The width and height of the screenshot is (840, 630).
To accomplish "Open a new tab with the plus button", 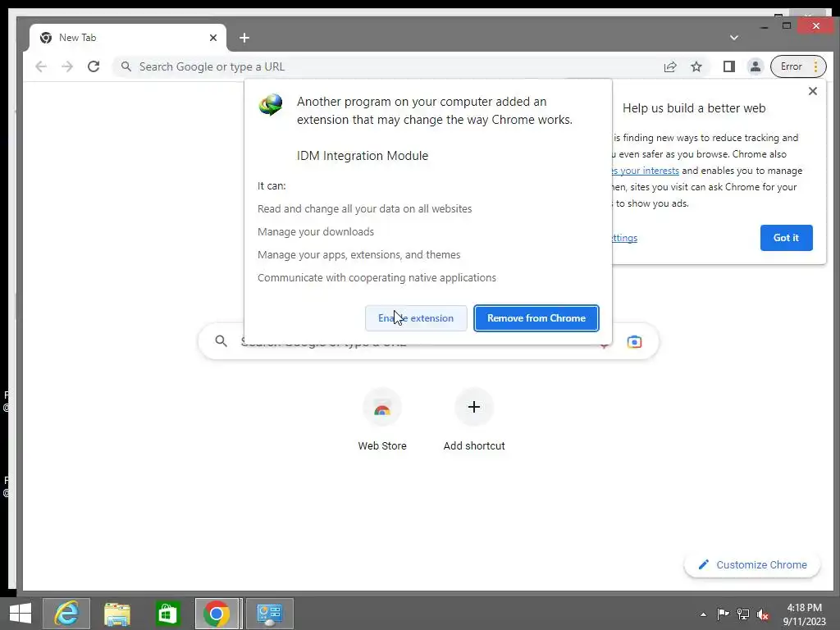I will pos(244,38).
